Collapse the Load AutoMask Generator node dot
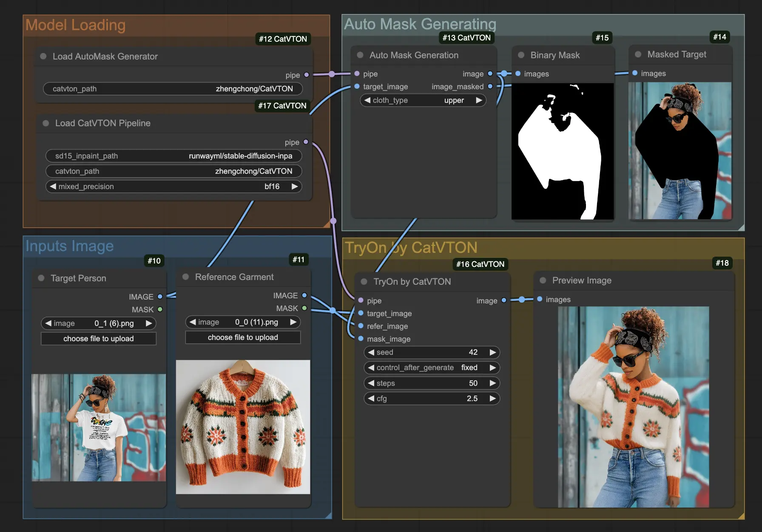762x532 pixels. pyautogui.click(x=43, y=56)
